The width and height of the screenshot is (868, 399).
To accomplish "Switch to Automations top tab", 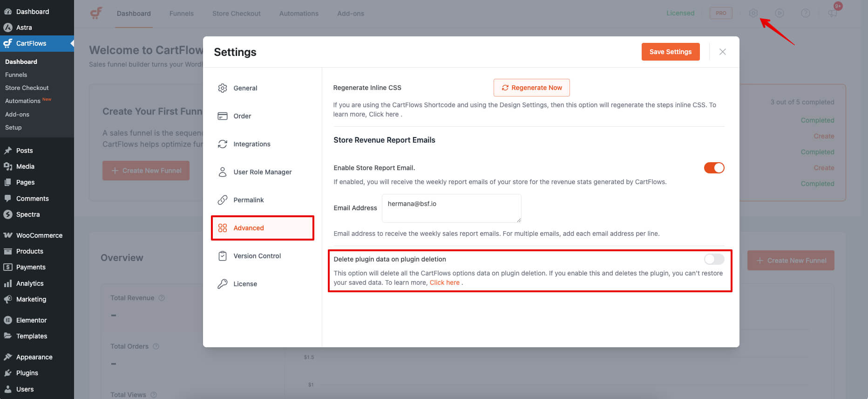I will 299,14.
